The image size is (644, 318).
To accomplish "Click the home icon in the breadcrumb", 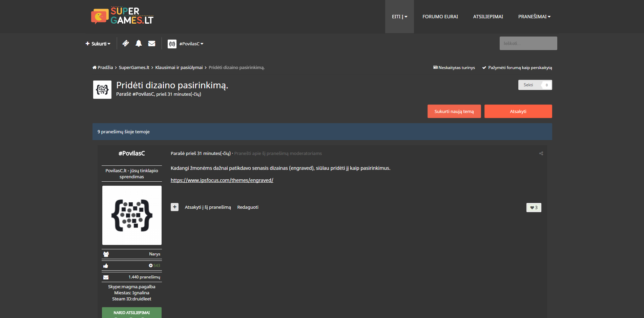I will tap(95, 67).
